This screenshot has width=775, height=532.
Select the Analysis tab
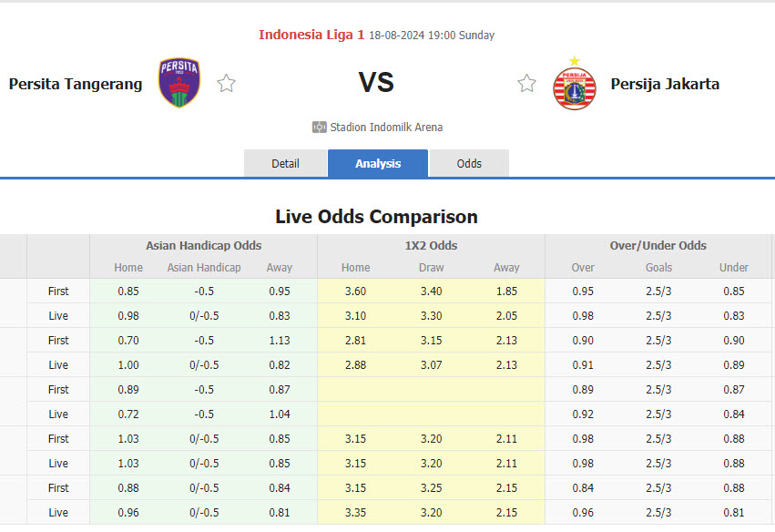[x=377, y=163]
